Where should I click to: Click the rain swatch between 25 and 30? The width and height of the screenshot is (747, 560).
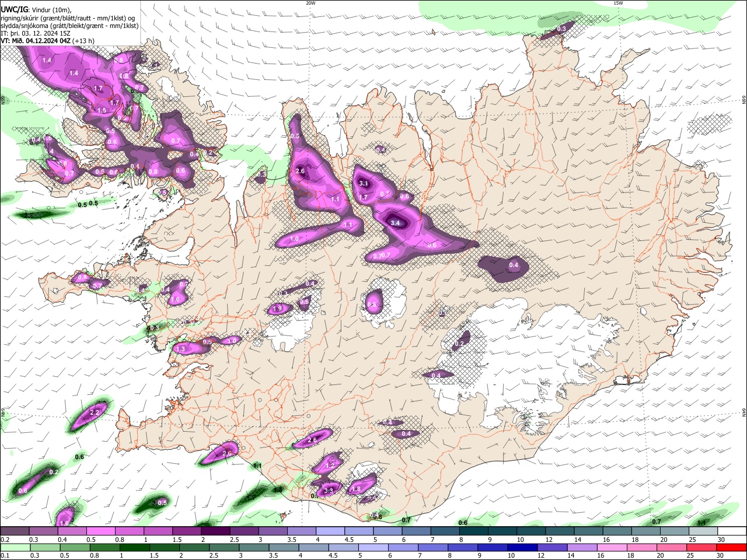click(701, 547)
